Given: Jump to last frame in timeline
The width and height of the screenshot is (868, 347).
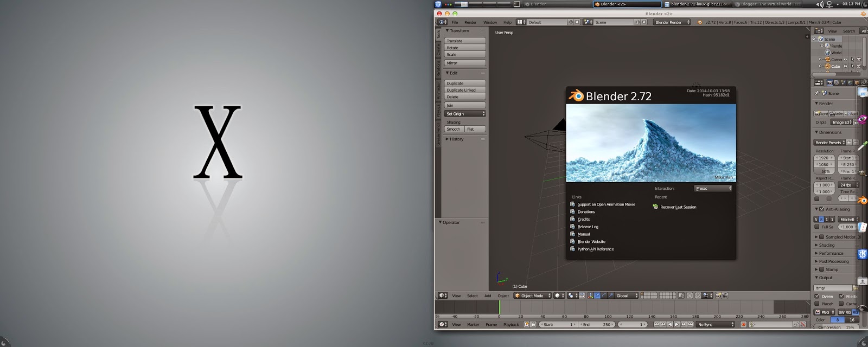Looking at the screenshot, I should coord(690,324).
